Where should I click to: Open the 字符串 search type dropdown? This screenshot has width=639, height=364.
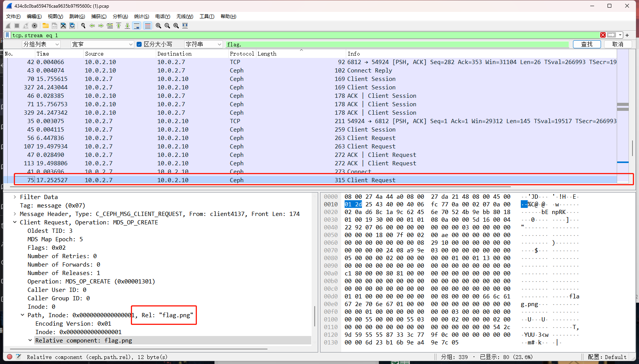[x=203, y=44]
